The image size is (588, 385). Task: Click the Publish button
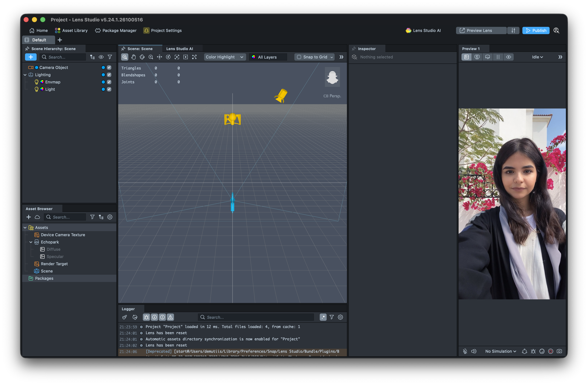click(536, 30)
